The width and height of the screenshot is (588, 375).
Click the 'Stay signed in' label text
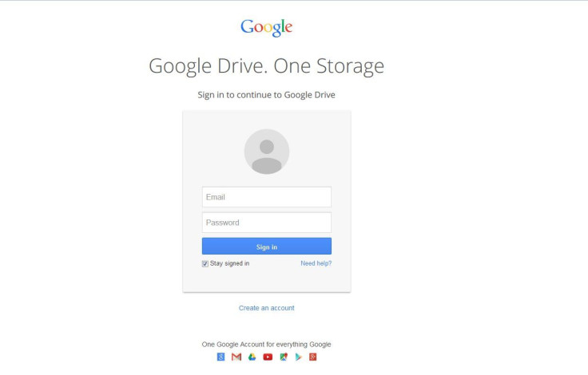pyautogui.click(x=229, y=263)
